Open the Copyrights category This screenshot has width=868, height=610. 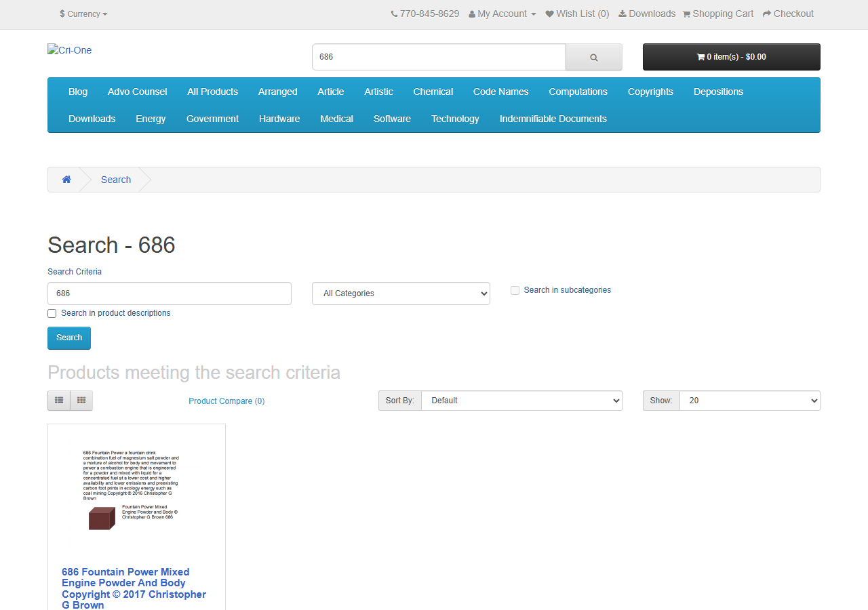coord(650,91)
